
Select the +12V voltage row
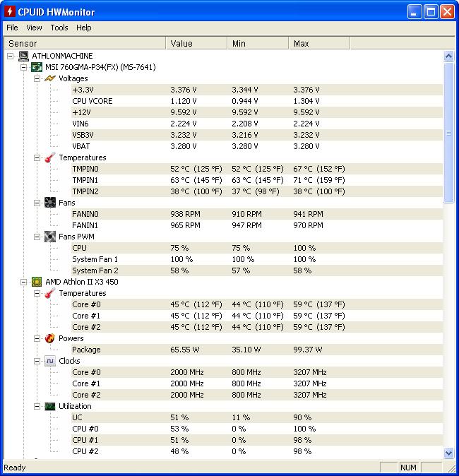tap(256, 112)
